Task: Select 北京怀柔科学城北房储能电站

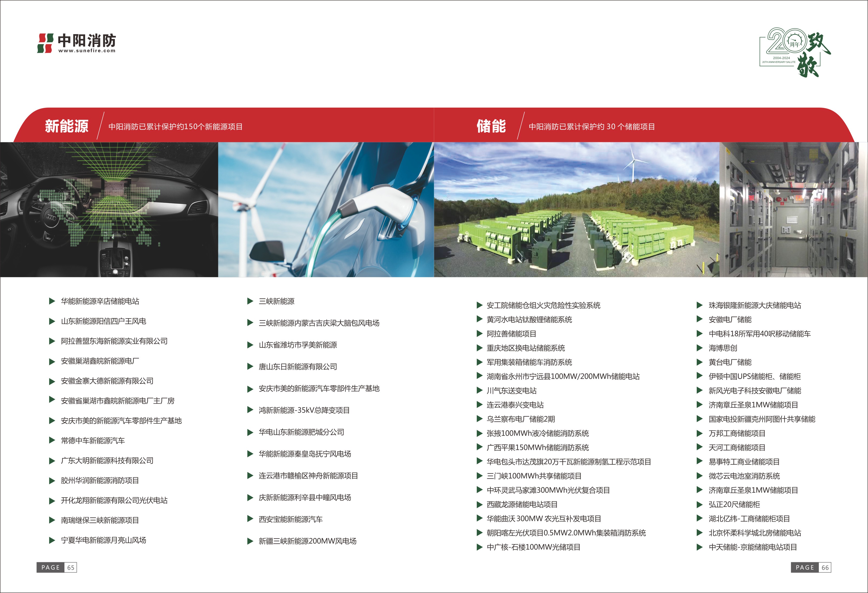Action: click(755, 533)
